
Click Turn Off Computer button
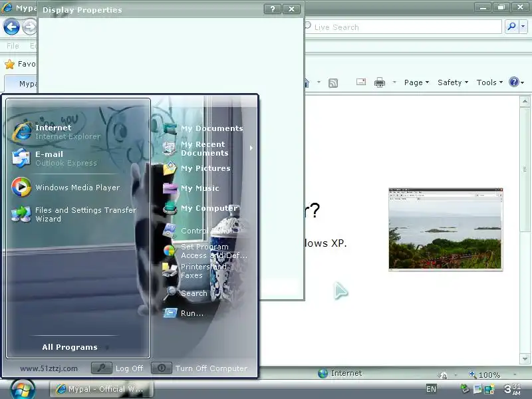click(x=199, y=368)
